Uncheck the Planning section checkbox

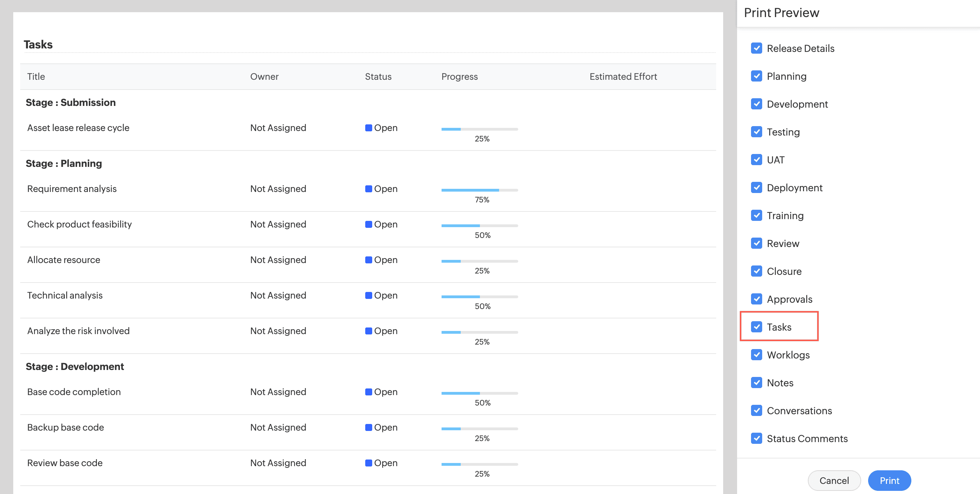click(x=756, y=76)
